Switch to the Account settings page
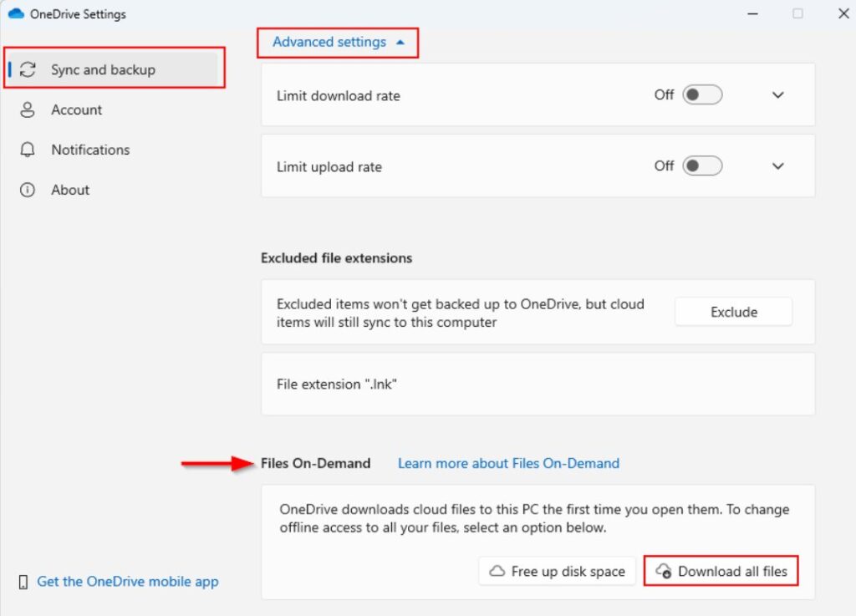The width and height of the screenshot is (856, 616). (x=77, y=109)
